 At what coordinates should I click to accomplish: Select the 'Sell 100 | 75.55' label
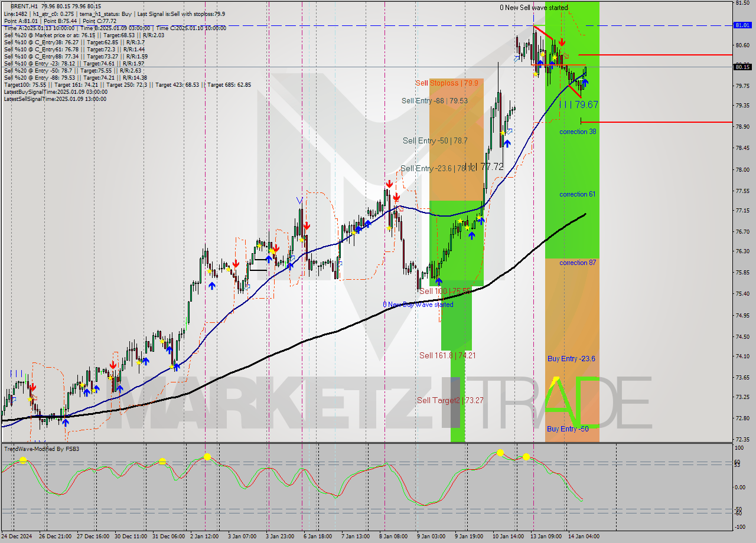(x=445, y=291)
